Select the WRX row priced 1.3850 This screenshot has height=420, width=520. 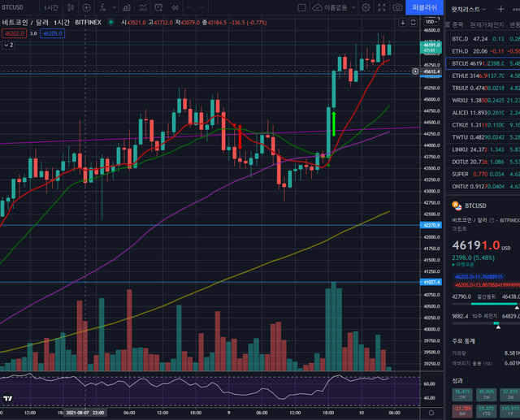pos(483,100)
